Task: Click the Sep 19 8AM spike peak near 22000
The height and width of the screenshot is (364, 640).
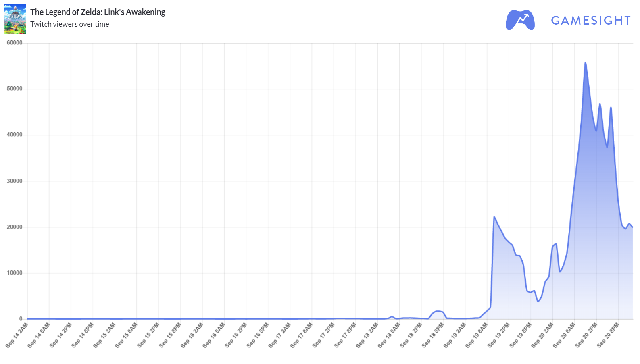Action: click(494, 217)
